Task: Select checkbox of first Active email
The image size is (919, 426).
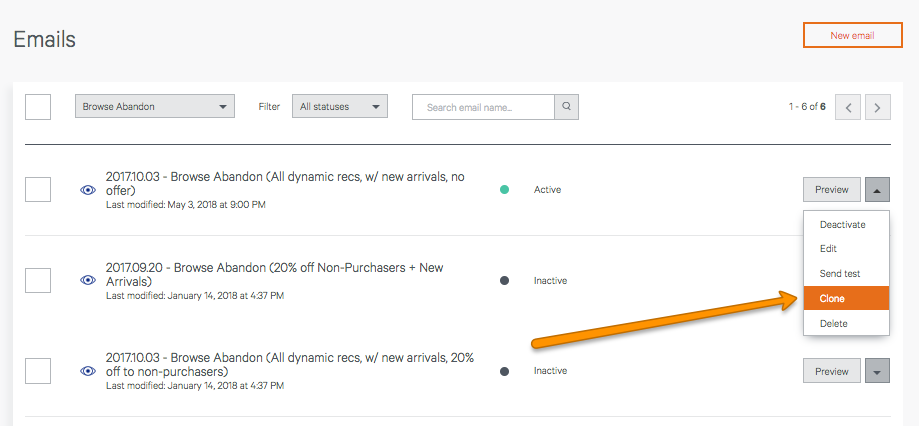Action: tap(38, 189)
